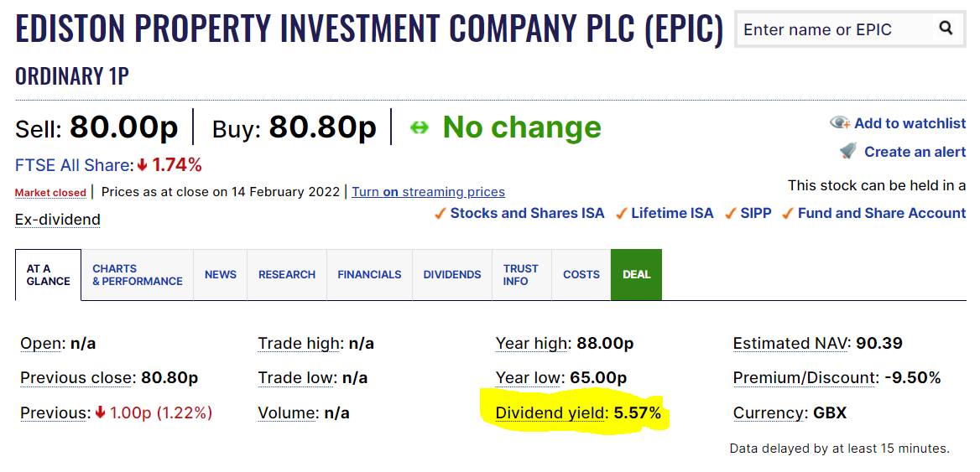Viewport: 980px width, 472px height.
Task: Click the SIPP orange checkmark
Action: point(731,214)
